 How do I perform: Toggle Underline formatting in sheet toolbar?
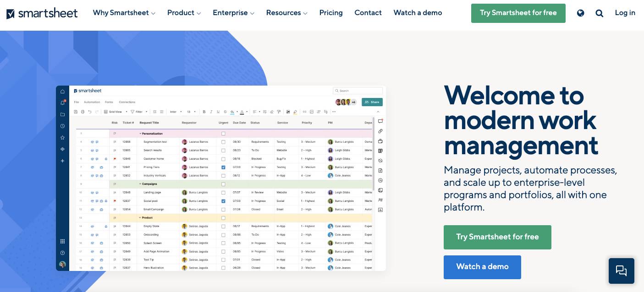pos(218,112)
